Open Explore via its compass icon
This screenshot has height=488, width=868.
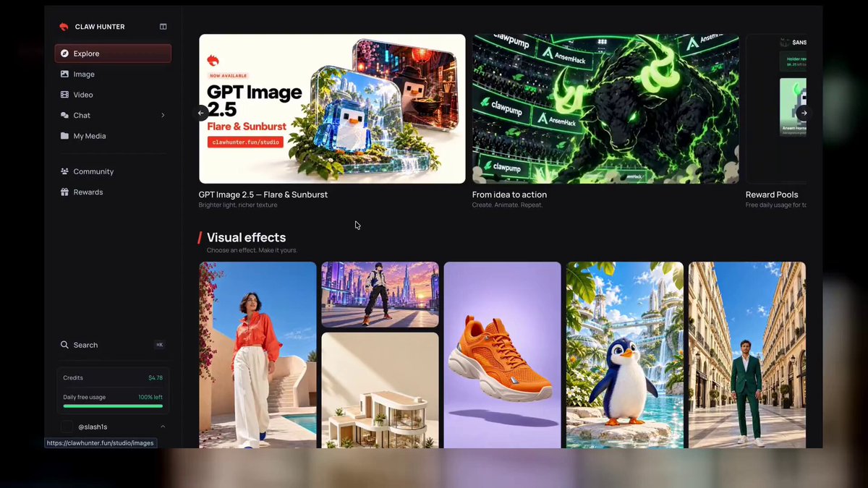64,53
